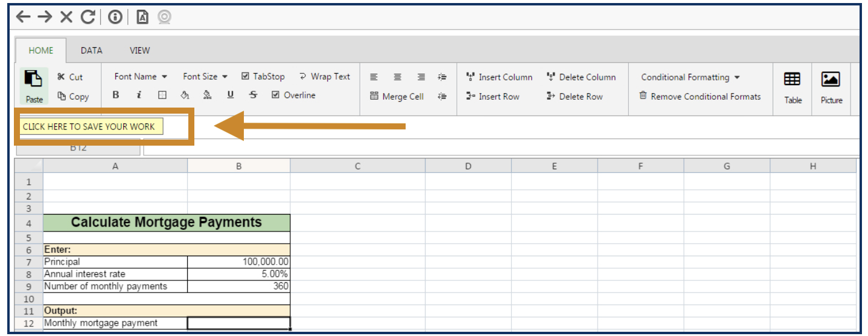Click here to save your work
868x336 pixels.
pyautogui.click(x=91, y=127)
